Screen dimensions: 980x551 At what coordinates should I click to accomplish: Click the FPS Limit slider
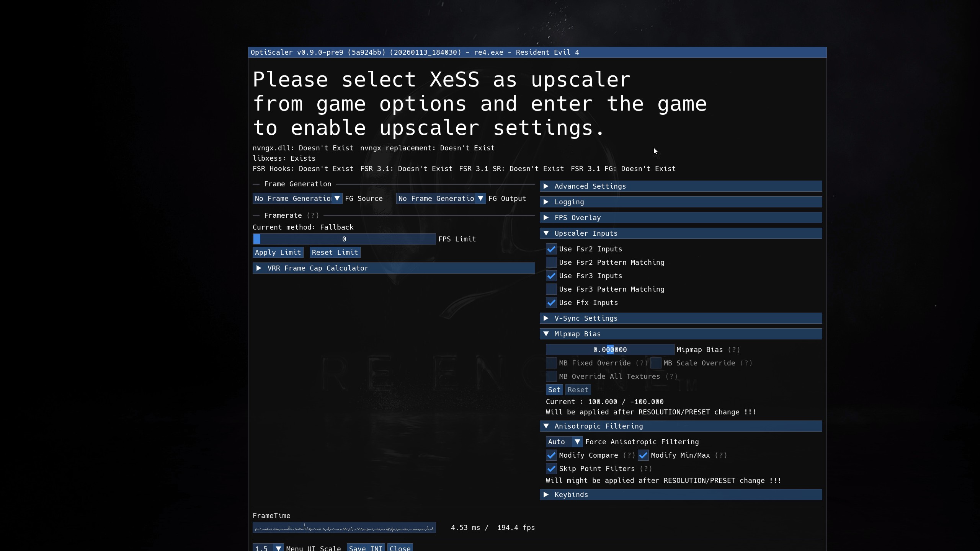[x=344, y=239]
